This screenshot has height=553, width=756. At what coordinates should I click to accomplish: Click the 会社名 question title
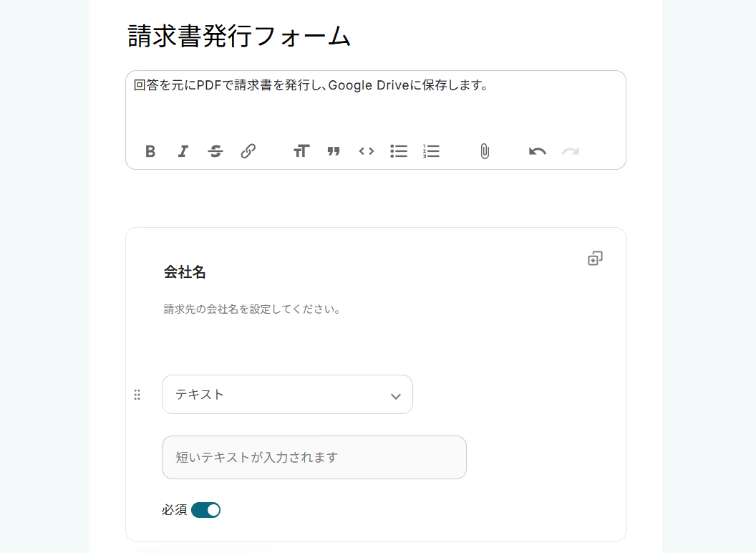185,272
